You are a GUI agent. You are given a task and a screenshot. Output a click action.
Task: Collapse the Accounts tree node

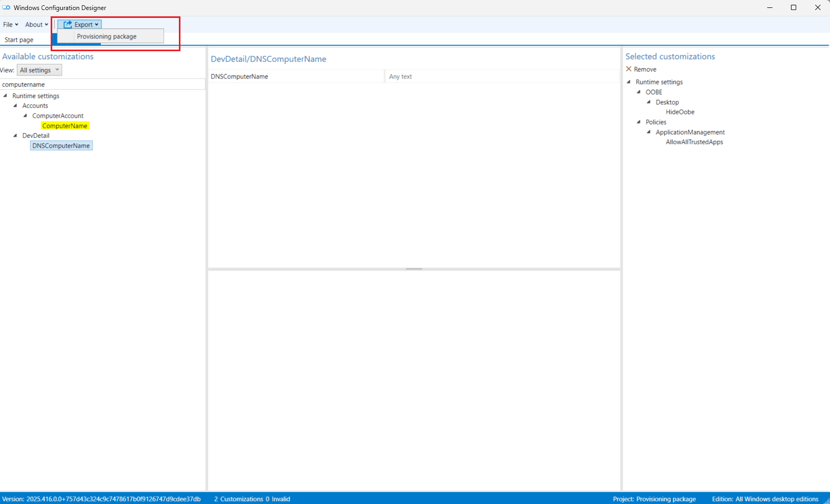coord(15,106)
